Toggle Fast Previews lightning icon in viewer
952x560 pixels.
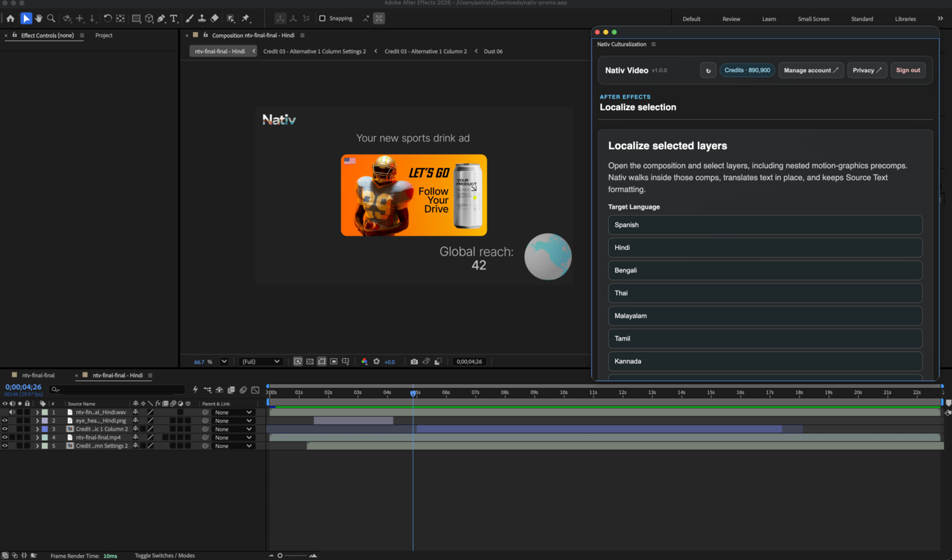pos(298,362)
